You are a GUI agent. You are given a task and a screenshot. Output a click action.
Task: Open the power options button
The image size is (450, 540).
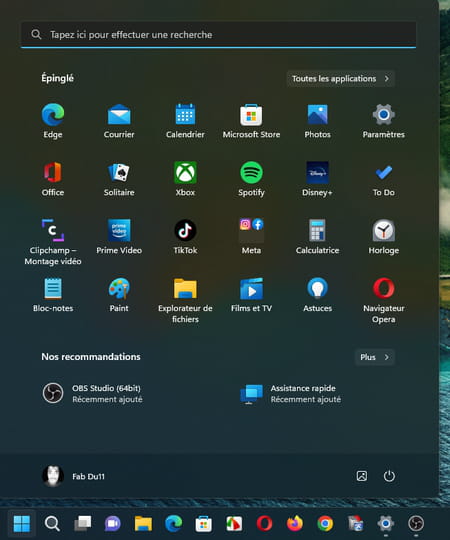click(389, 476)
